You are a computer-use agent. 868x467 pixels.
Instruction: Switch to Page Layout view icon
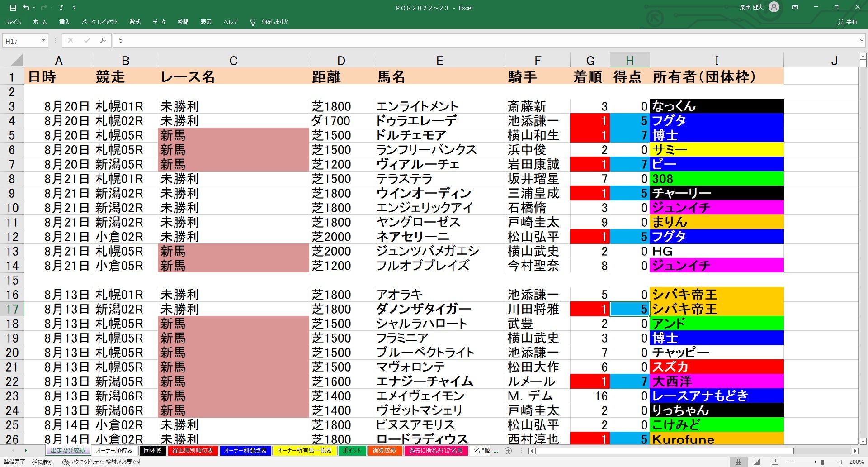pos(756,462)
